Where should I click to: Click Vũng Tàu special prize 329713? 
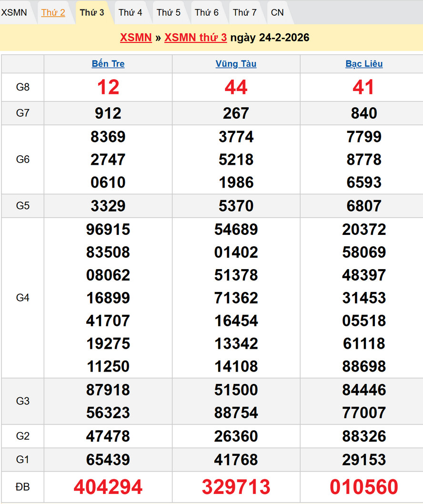[236, 487]
